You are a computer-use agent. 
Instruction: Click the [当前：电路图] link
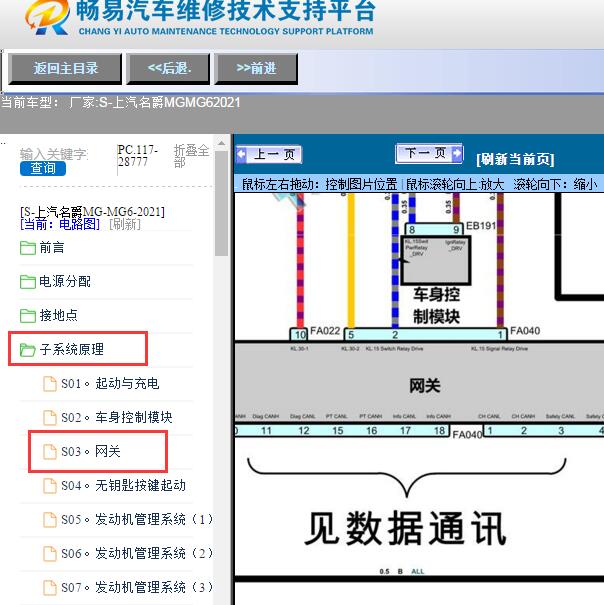tap(60, 224)
